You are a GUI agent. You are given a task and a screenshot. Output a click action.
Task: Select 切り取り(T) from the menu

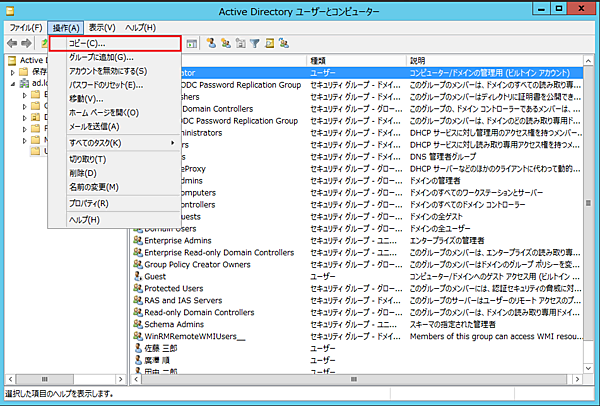(x=115, y=159)
